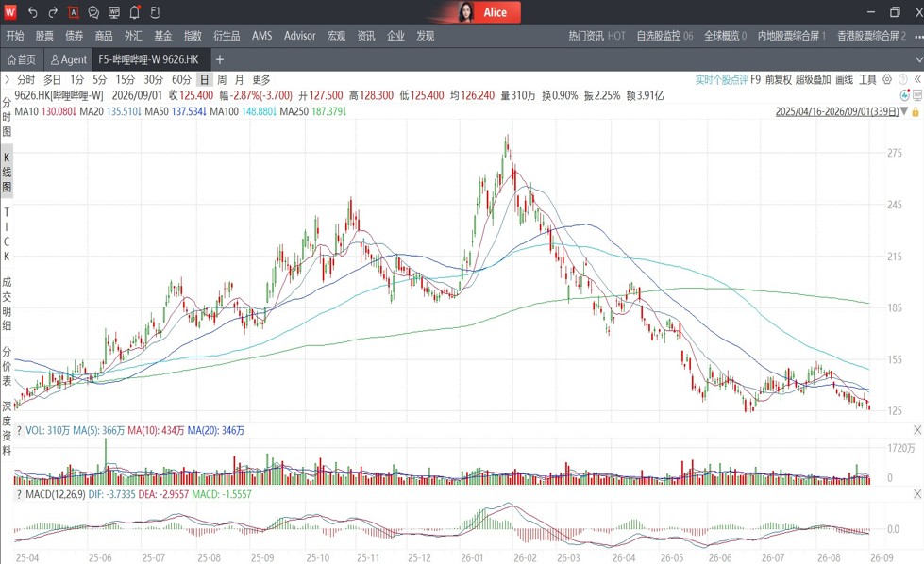The width and height of the screenshot is (924, 564).
Task: Open the notification bell icon
Action: point(134,12)
